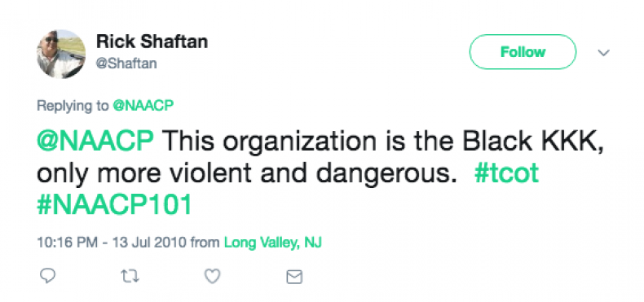
Task: Open Rick Shaftan's profile picture
Action: click(x=61, y=54)
